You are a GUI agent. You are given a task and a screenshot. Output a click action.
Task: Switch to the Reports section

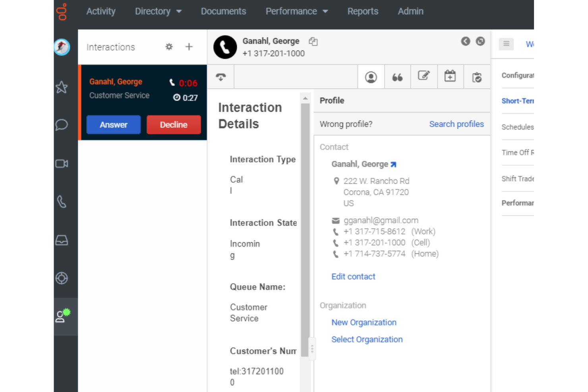pos(362,11)
